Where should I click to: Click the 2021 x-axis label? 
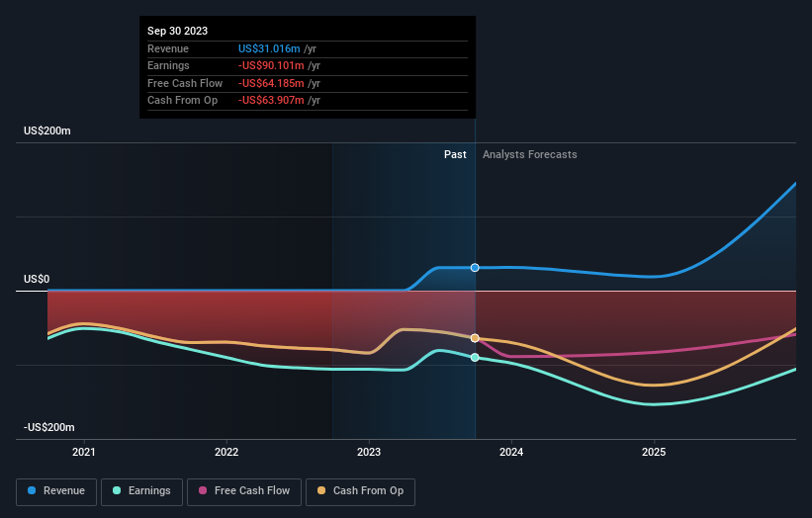coord(84,452)
